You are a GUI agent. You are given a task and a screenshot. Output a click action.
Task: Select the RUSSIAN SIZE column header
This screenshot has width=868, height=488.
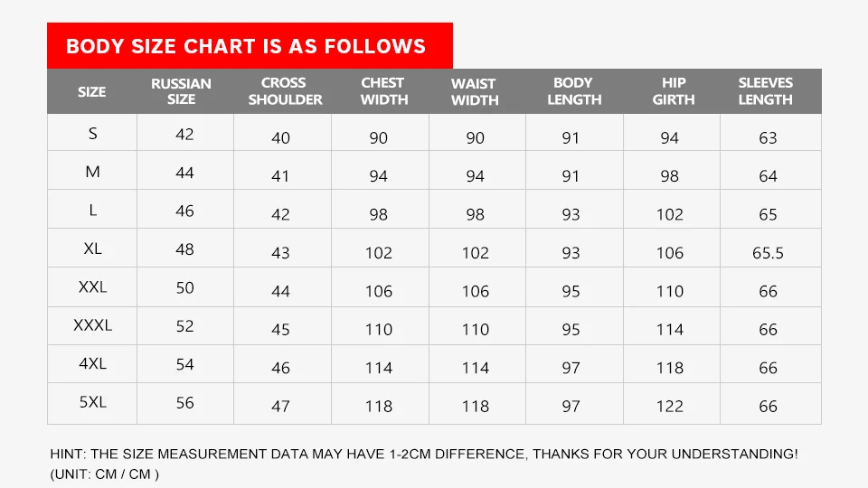(x=181, y=91)
